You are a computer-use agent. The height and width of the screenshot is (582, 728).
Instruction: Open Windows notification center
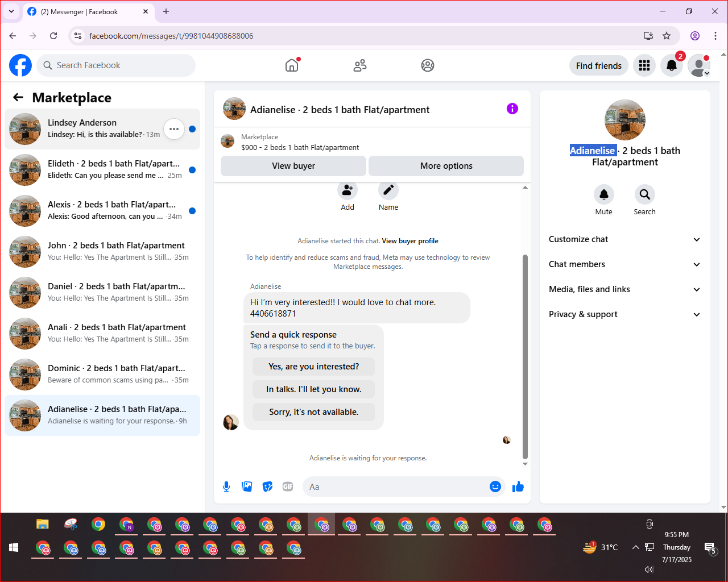[711, 548]
